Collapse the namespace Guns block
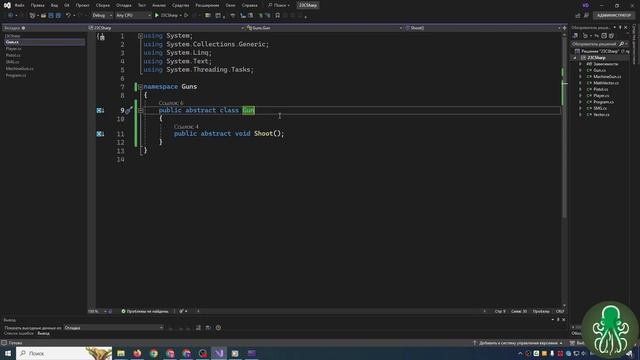Screen dimensions: 640x360 pos(140,87)
